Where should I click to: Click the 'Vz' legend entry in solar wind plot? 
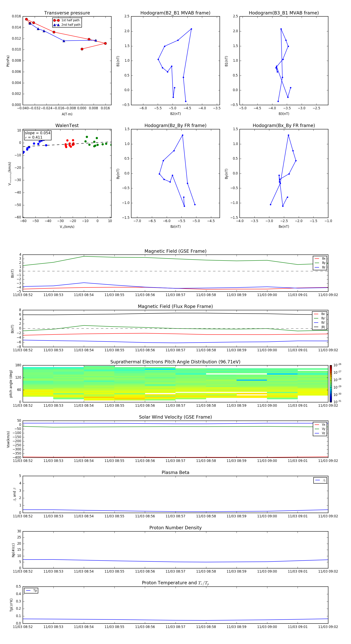pyautogui.click(x=320, y=433)
